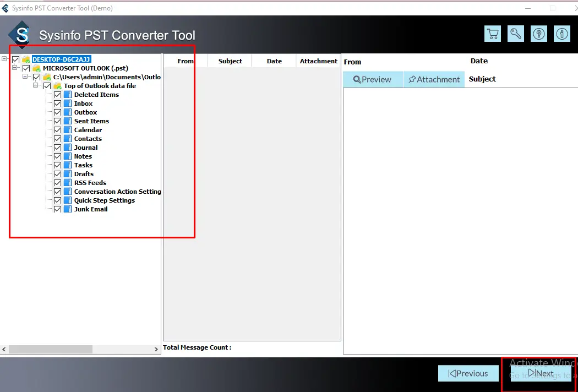
Task: Select the Quick Step Settings label
Action: pyautogui.click(x=105, y=200)
